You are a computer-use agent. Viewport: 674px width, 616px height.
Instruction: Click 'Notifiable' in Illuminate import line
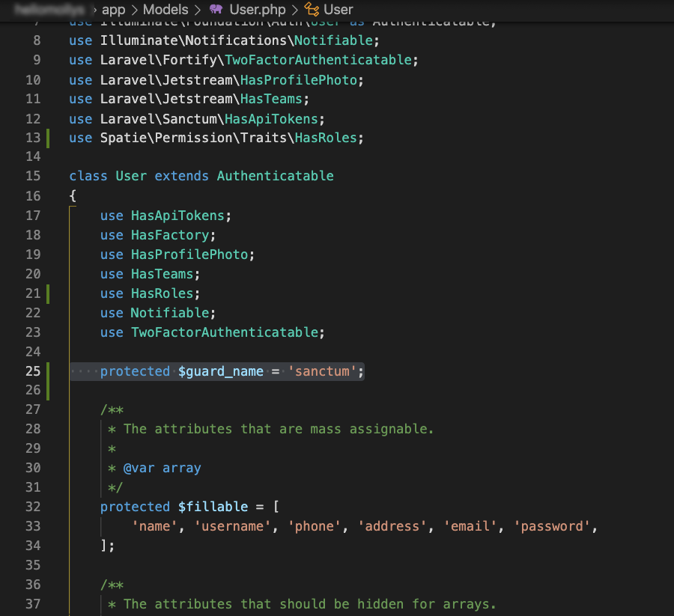pyautogui.click(x=333, y=41)
